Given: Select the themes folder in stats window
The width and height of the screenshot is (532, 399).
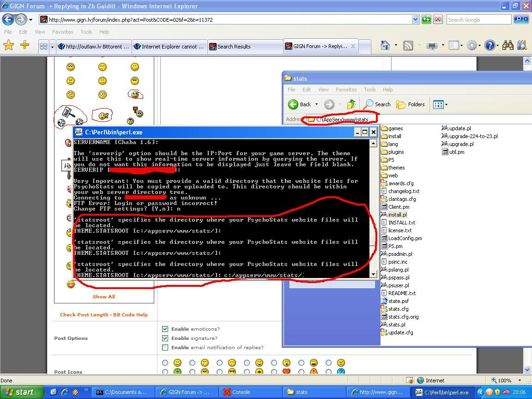Looking at the screenshot, I should (x=393, y=168).
